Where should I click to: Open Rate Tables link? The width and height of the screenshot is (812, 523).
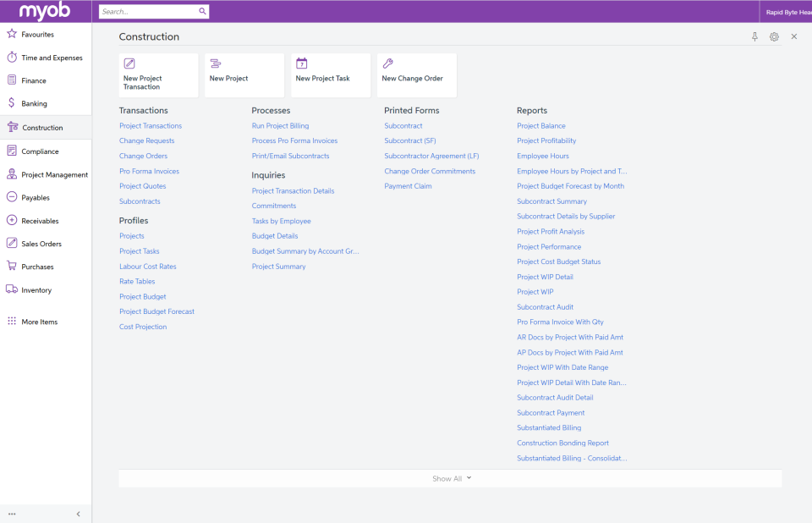[x=137, y=282]
